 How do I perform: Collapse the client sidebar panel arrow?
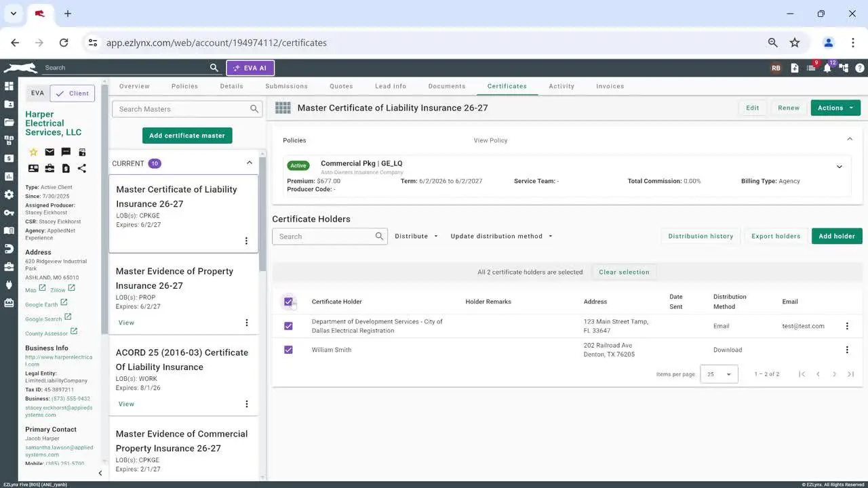point(100,473)
